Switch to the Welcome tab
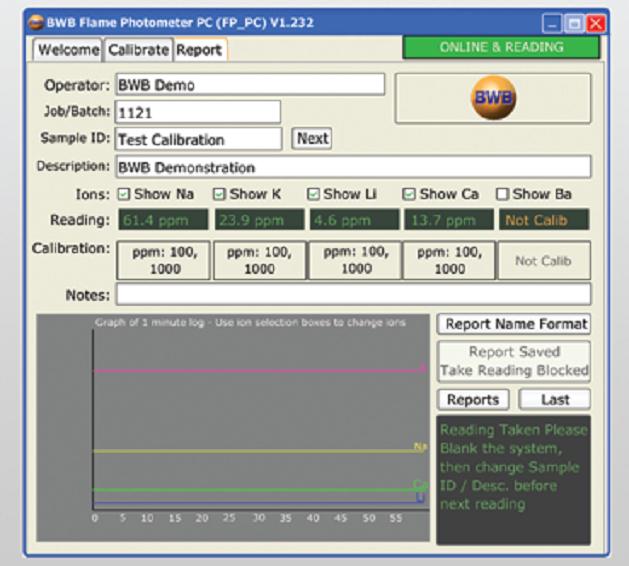Screen dimensions: 629x566 pyautogui.click(x=68, y=50)
